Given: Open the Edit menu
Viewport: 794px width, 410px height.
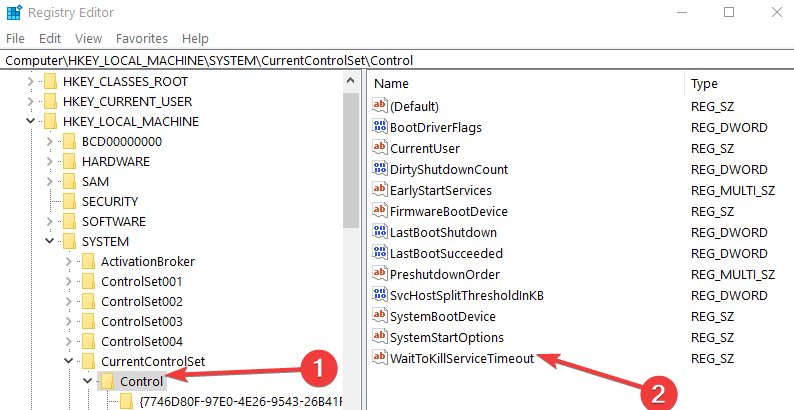Looking at the screenshot, I should click(x=50, y=38).
